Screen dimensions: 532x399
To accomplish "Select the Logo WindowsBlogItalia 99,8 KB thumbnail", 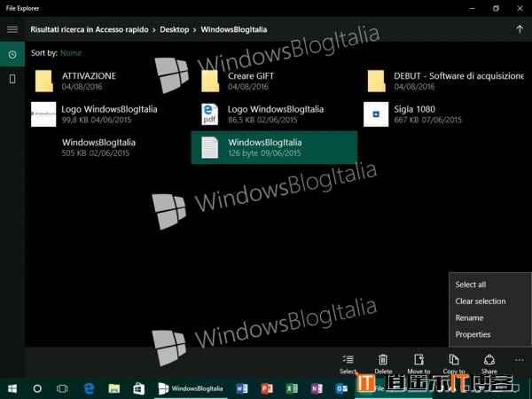I will click(x=43, y=114).
